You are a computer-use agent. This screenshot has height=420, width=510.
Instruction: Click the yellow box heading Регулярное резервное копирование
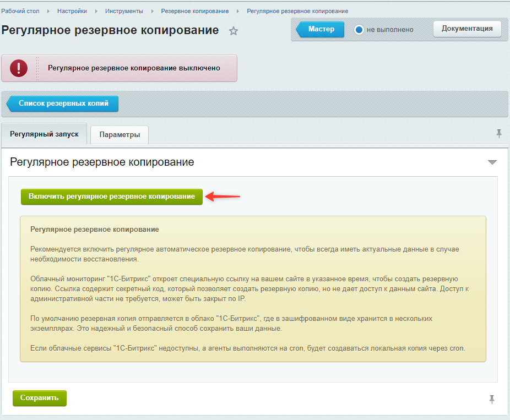(x=95, y=230)
